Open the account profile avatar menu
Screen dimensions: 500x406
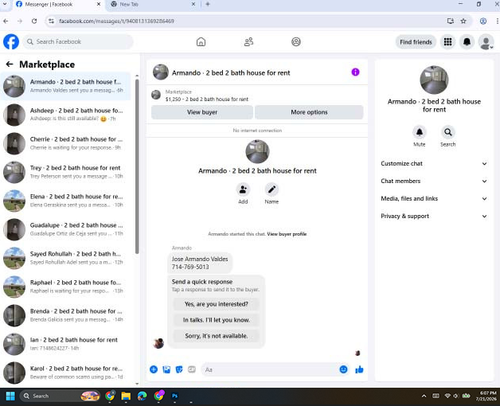click(486, 42)
